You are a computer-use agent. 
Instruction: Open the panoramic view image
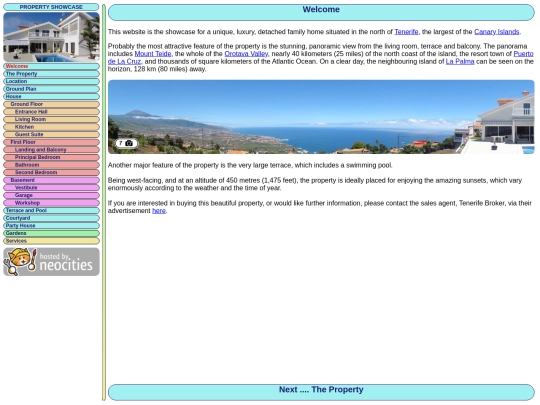321,117
